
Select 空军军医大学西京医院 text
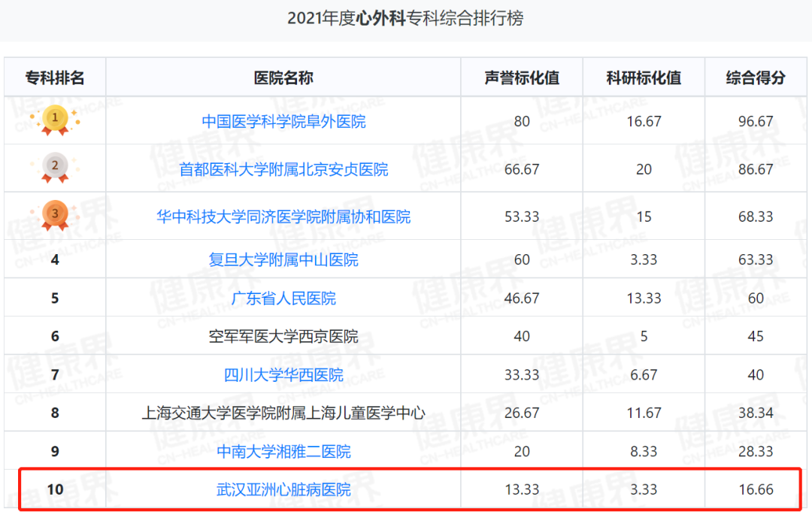click(x=283, y=337)
